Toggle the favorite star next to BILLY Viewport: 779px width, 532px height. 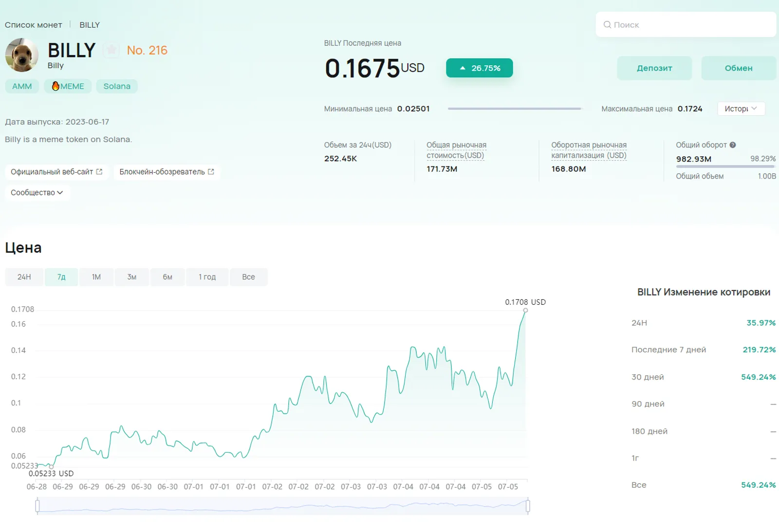tap(111, 50)
